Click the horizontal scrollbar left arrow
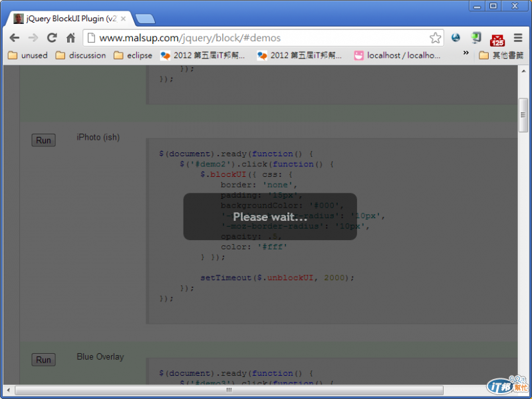This screenshot has width=532, height=399. 9,390
